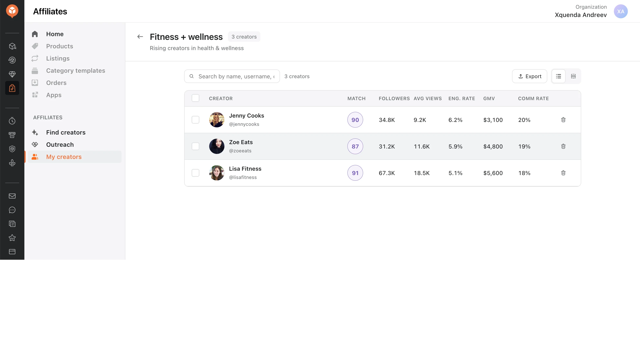Click the diamond icon in left rail
640x364 pixels.
[x=12, y=74]
